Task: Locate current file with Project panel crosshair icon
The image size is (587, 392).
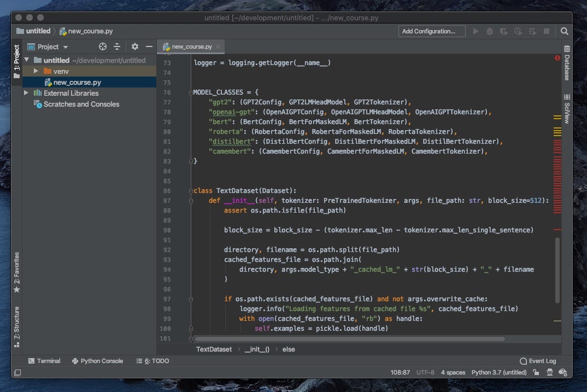Action: coord(102,46)
